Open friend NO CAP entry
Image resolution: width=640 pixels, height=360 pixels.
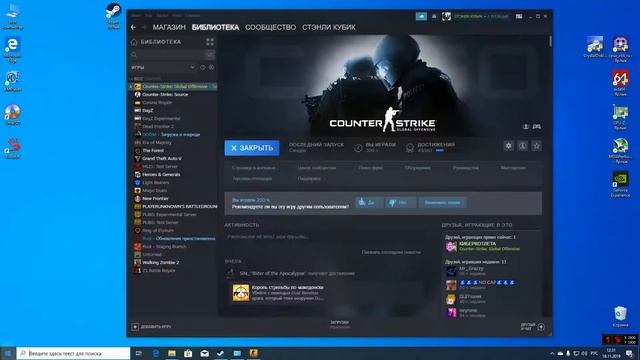(480, 285)
